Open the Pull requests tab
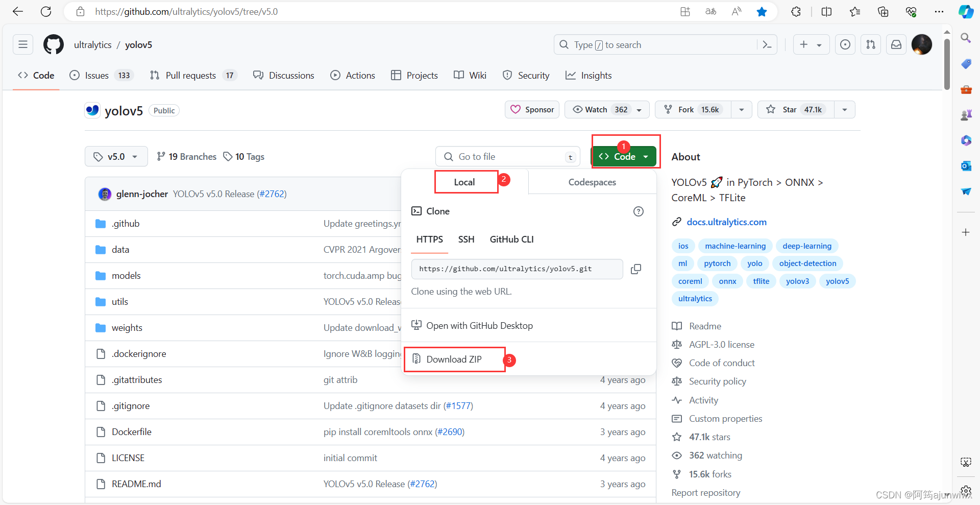Image resolution: width=980 pixels, height=505 pixels. point(193,76)
